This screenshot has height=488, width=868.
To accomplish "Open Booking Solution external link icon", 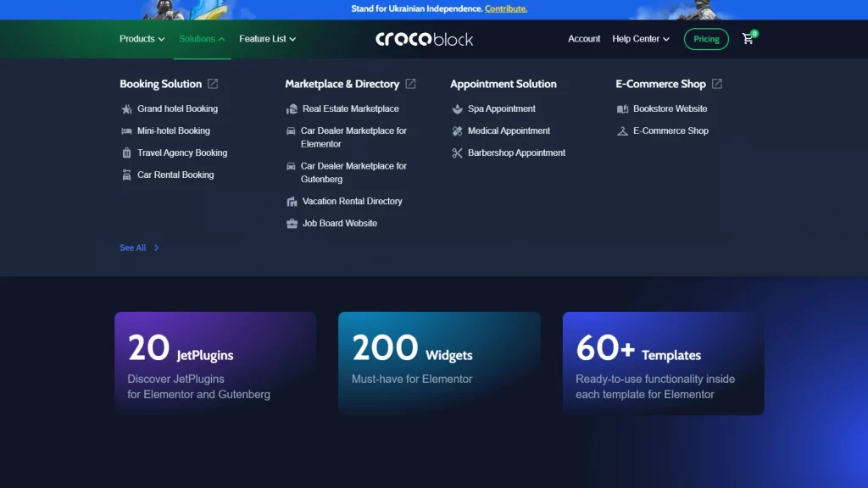I will click(x=213, y=84).
